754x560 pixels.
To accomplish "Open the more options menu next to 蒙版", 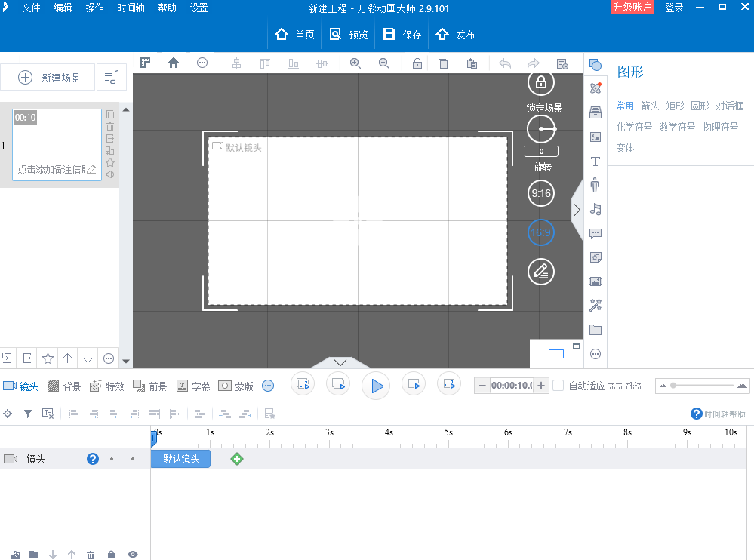I will (x=268, y=385).
